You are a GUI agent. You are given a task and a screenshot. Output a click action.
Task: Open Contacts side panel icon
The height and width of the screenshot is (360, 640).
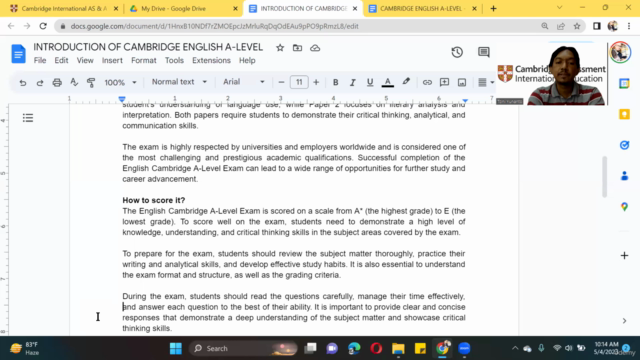pos(624,176)
